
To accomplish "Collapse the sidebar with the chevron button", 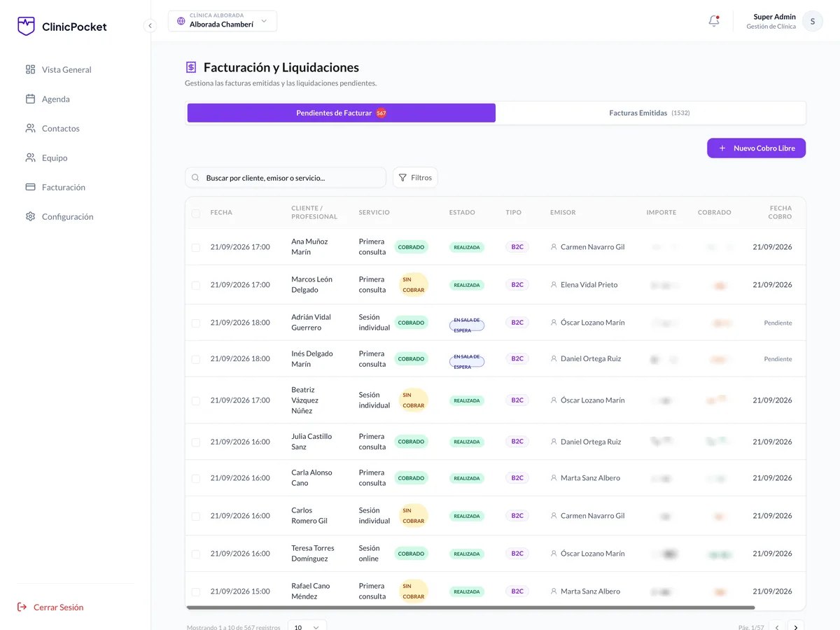I will [150, 26].
